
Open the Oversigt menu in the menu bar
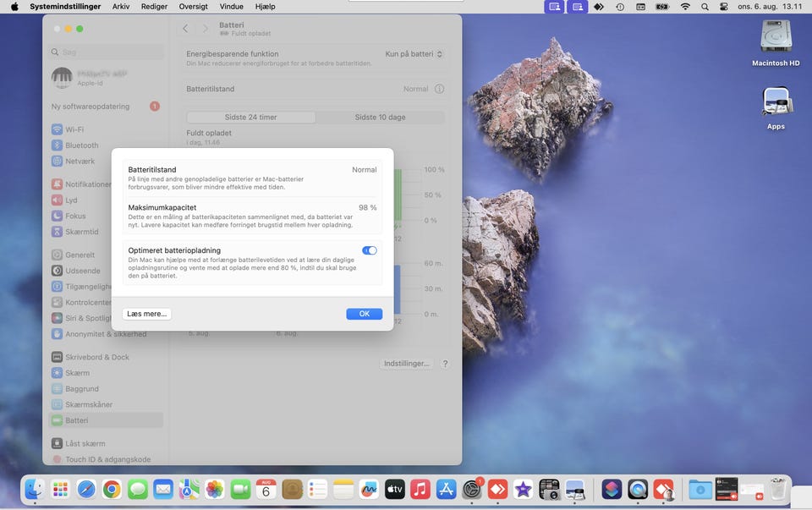point(193,7)
